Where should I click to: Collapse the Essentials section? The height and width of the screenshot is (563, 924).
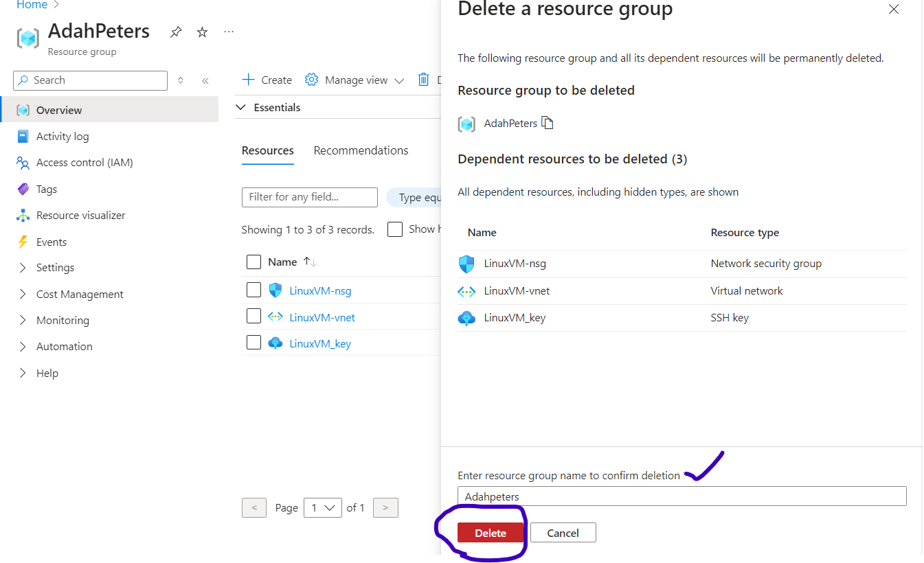pyautogui.click(x=241, y=108)
